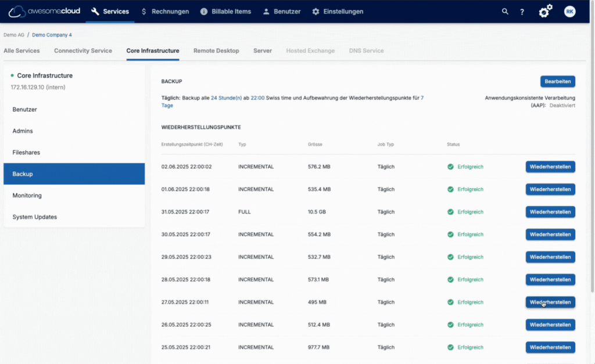This screenshot has height=364, width=595.
Task: Click the 24 Stunde(n) interval value
Action: coord(226,98)
